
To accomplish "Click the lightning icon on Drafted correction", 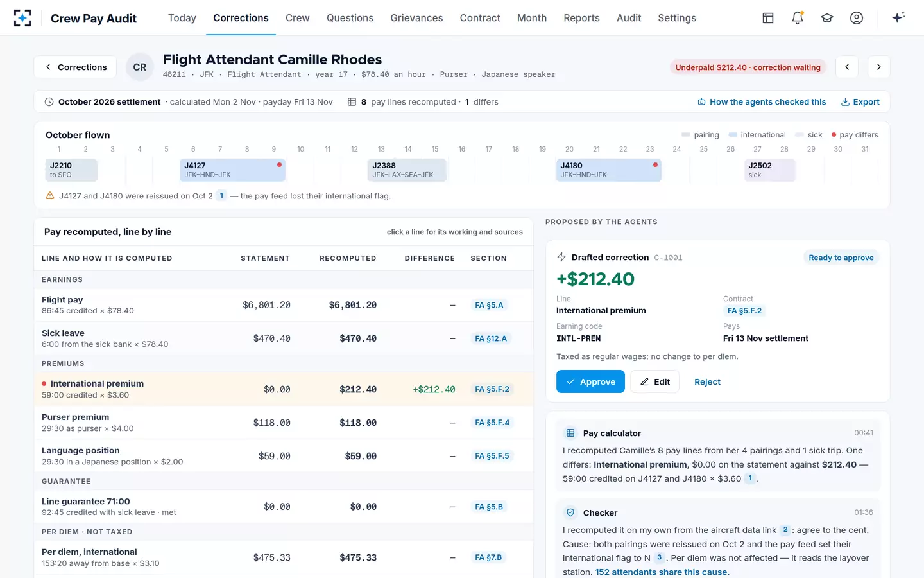I will 561,257.
